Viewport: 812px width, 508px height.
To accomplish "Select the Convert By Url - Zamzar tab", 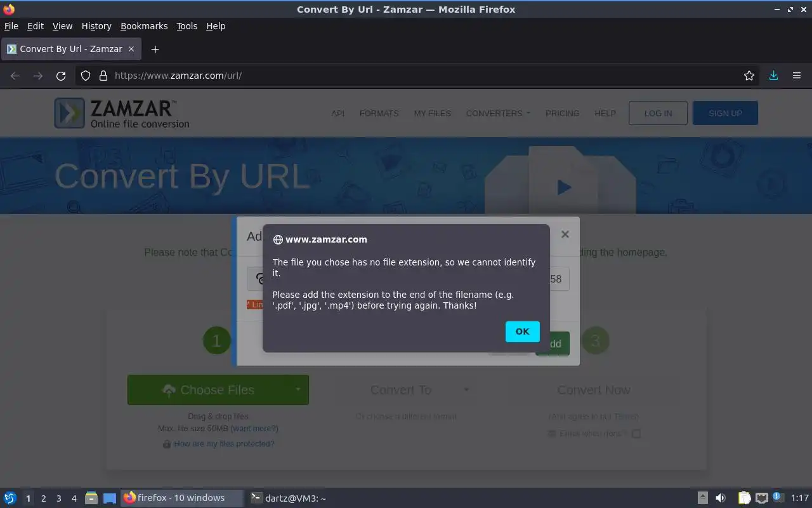I will point(71,49).
